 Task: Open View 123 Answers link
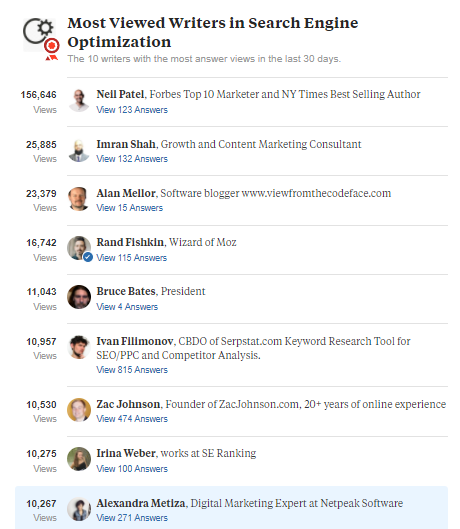tap(132, 110)
